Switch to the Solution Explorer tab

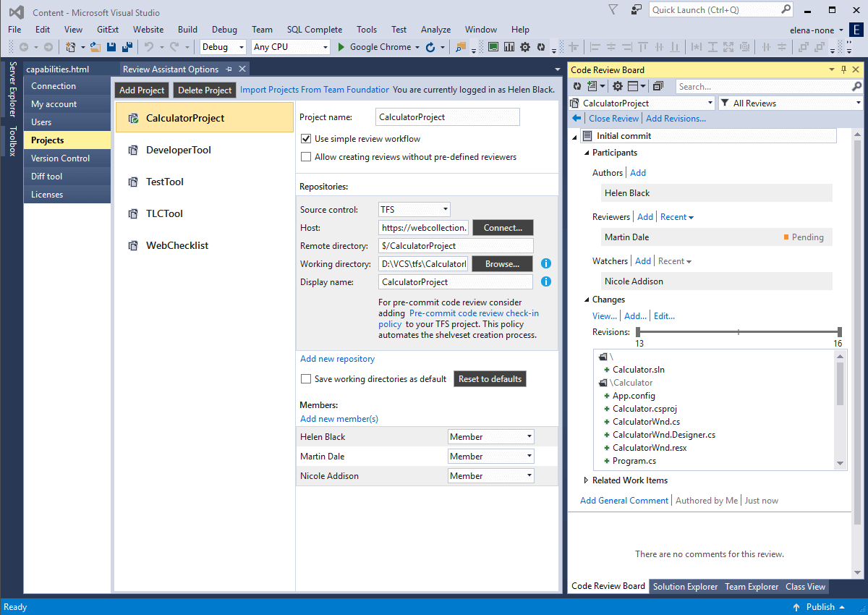[x=685, y=587]
